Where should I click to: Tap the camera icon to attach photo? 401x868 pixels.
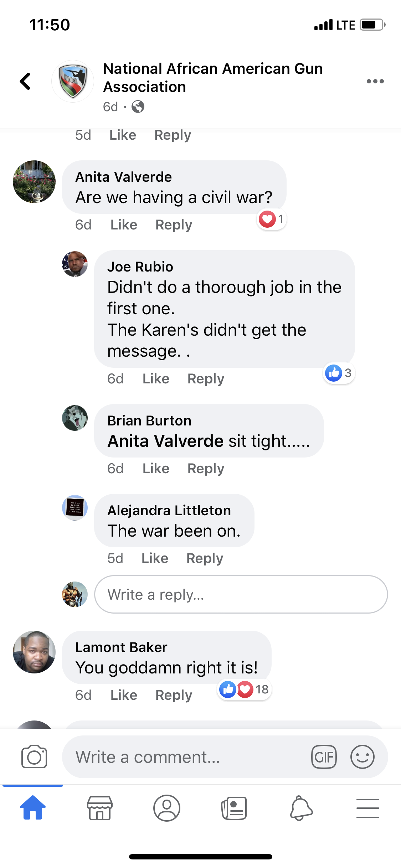coord(34,756)
